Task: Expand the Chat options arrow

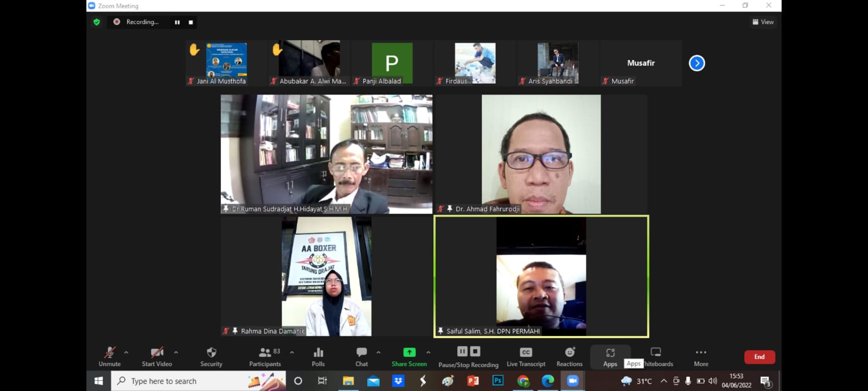Action: pyautogui.click(x=378, y=352)
